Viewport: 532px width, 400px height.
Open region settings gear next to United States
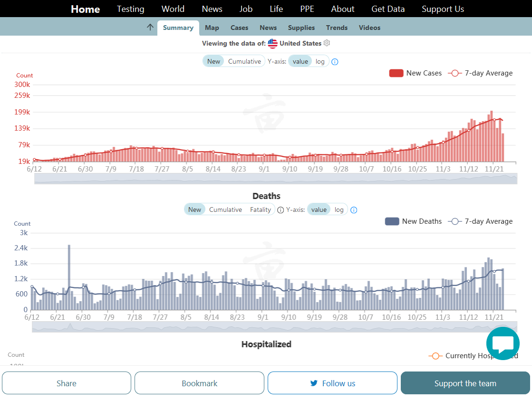click(327, 43)
